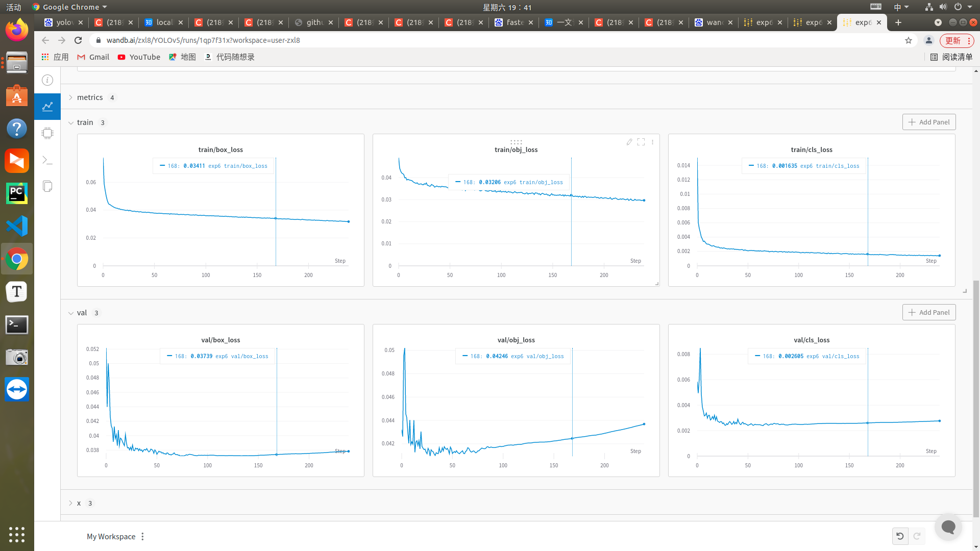
Task: Click the refresh icon near My Workspace
Action: (x=917, y=536)
